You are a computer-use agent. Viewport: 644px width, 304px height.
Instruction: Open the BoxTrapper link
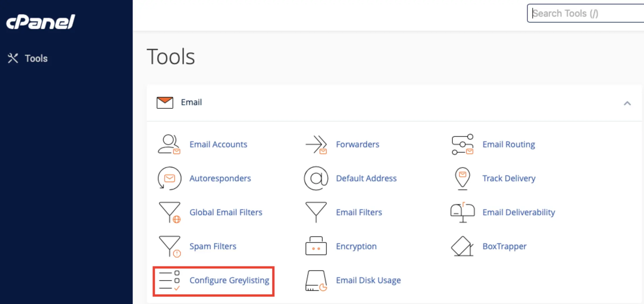pyautogui.click(x=504, y=246)
